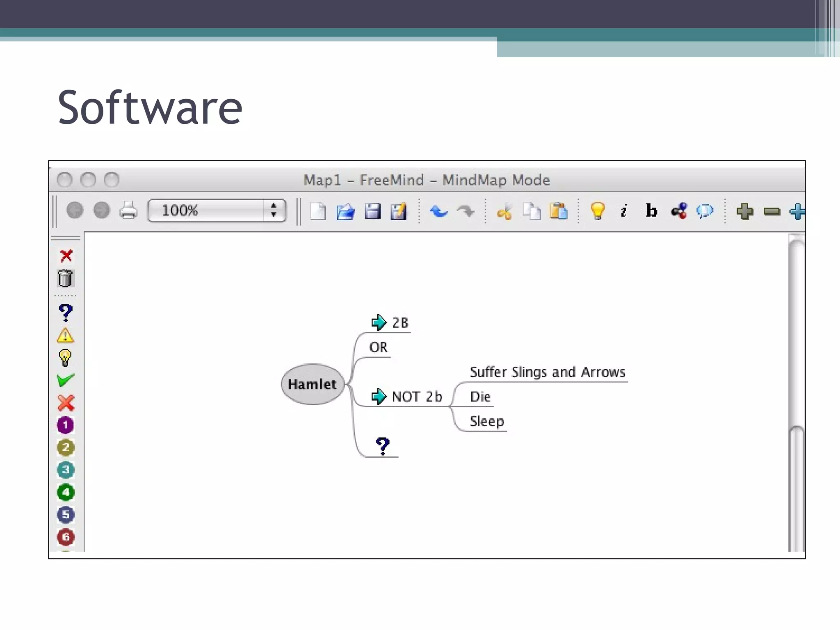Add new child node with lightbulb icon
The height and width of the screenshot is (630, 840).
[598, 211]
